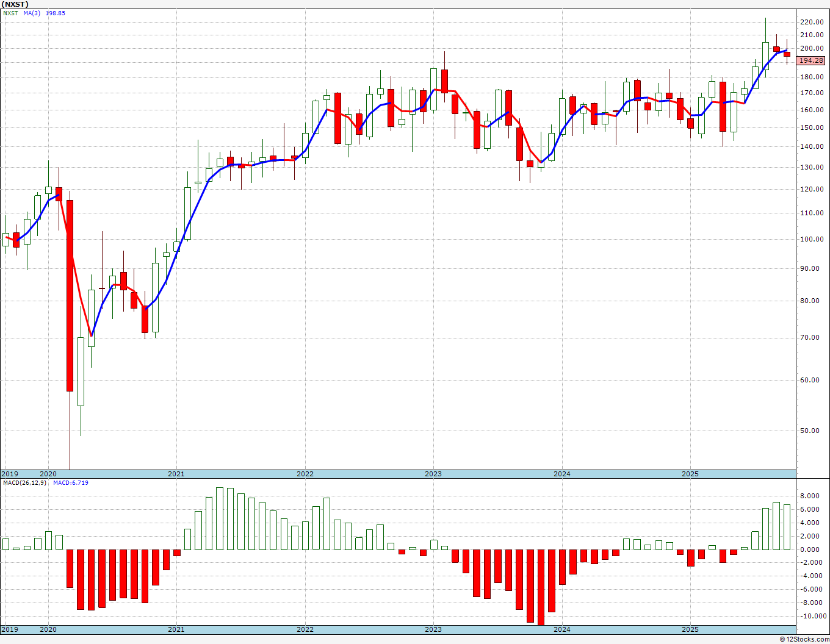Image resolution: width=830 pixels, height=644 pixels.
Task: Select the MACD:6.719 value label
Action: point(70,482)
